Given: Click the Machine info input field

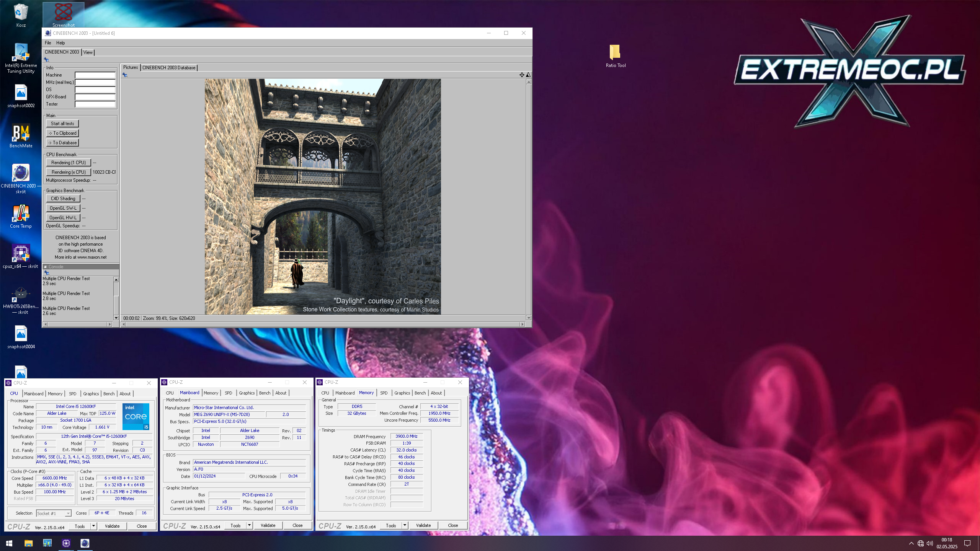Looking at the screenshot, I should pyautogui.click(x=95, y=75).
